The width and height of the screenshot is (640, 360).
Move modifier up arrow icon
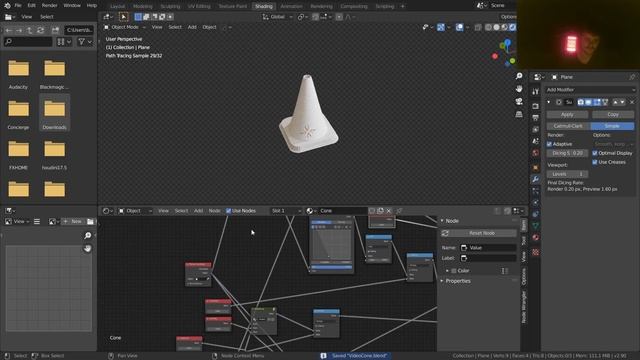click(615, 102)
